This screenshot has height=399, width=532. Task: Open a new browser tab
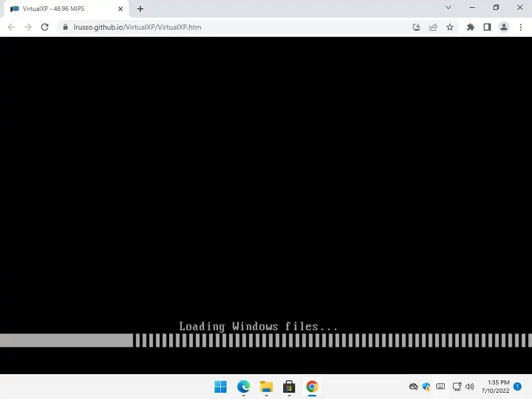click(140, 9)
